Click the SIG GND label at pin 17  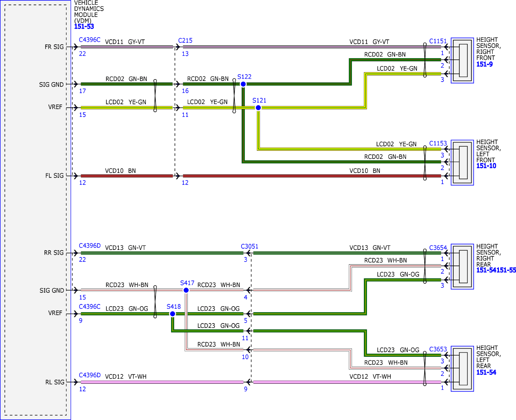[x=51, y=85]
